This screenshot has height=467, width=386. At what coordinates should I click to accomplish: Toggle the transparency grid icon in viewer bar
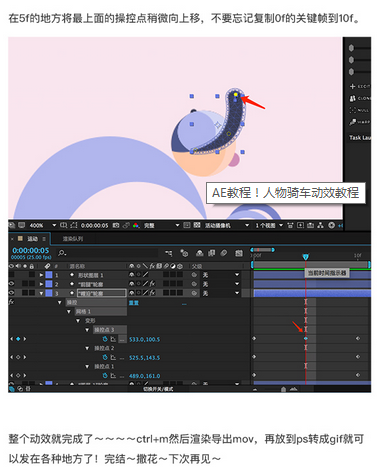click(x=197, y=225)
